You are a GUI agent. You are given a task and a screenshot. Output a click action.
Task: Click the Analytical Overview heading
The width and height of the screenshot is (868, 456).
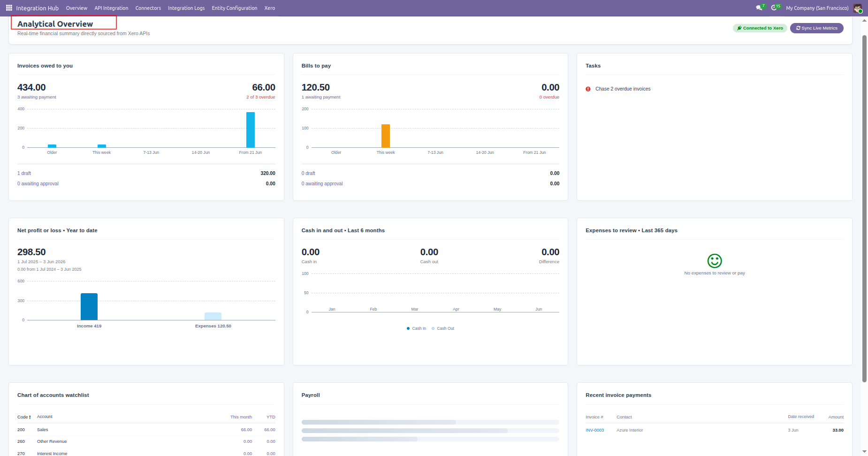tap(55, 24)
